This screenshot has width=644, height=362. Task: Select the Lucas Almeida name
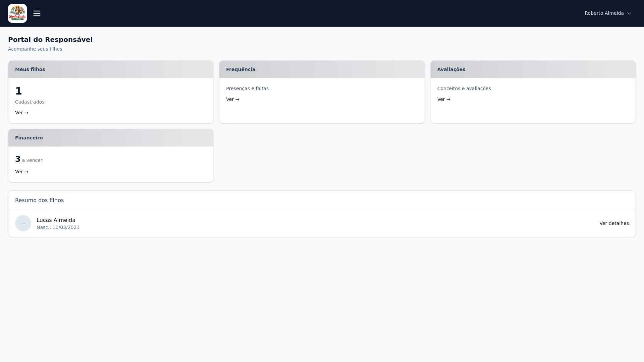pyautogui.click(x=56, y=220)
